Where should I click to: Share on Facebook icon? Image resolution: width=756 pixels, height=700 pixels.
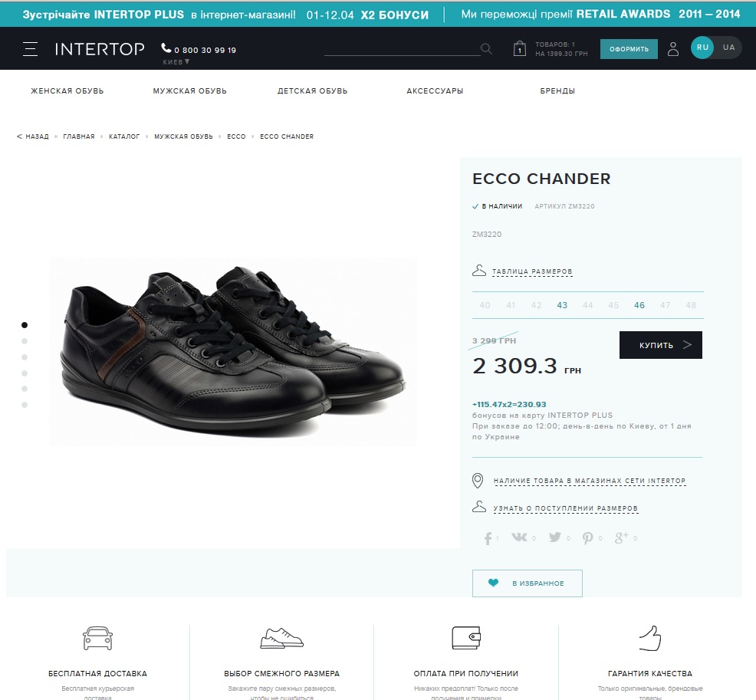(488, 538)
